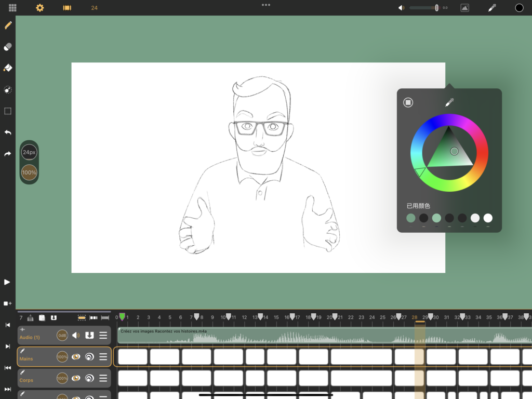Screen dimensions: 532x399
Task: Add a new layer with the stack icon
Action: (30, 317)
